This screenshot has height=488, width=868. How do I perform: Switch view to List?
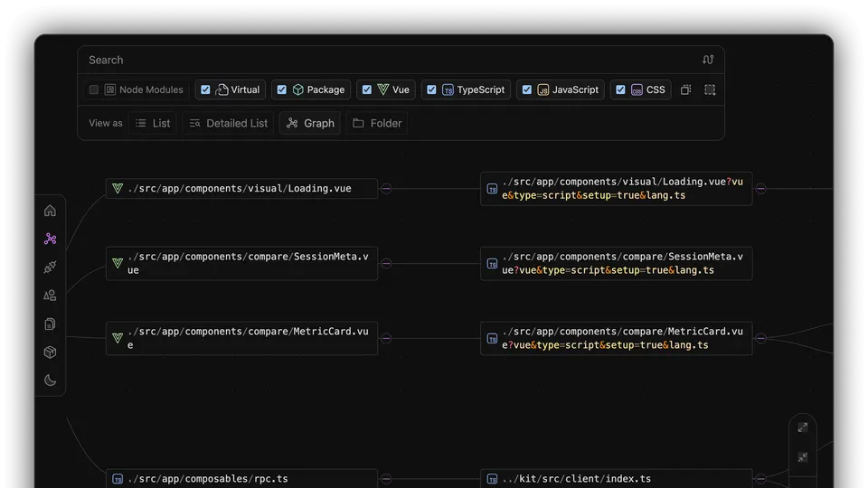point(153,124)
